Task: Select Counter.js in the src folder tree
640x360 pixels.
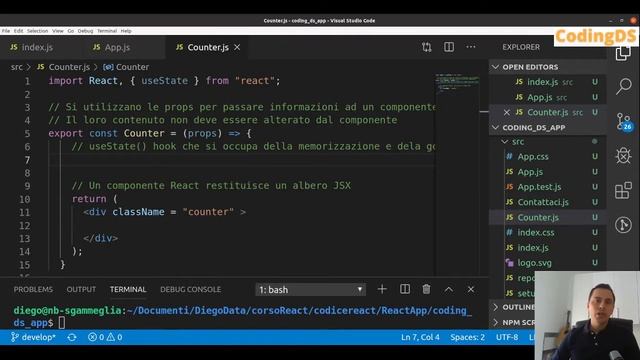Action: coord(547,218)
